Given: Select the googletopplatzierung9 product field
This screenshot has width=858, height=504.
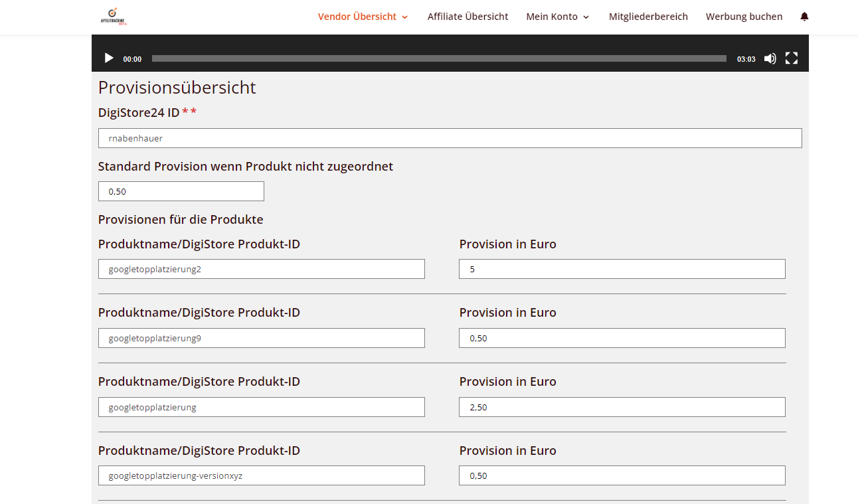Looking at the screenshot, I should (261, 338).
